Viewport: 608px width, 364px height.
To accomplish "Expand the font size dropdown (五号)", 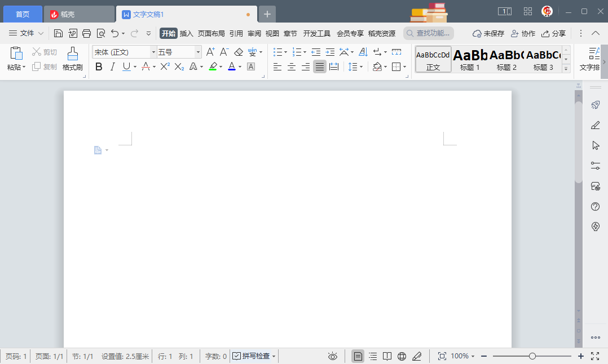I will coord(198,52).
